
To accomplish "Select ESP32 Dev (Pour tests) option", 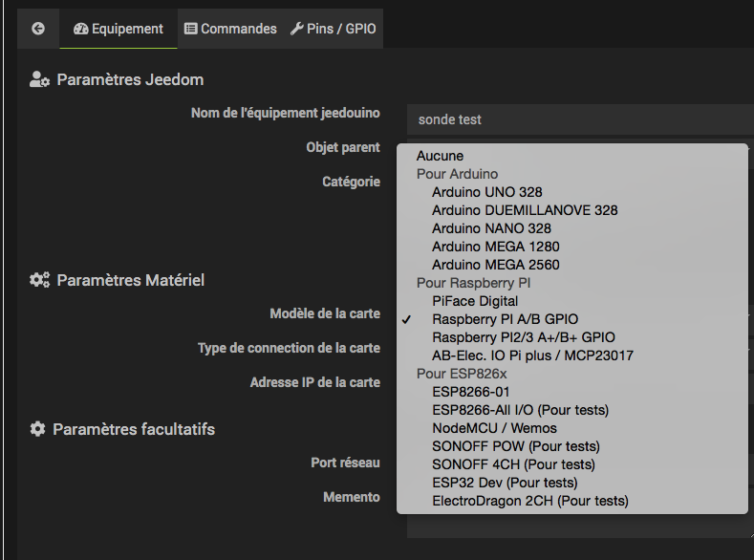I will coord(504,483).
